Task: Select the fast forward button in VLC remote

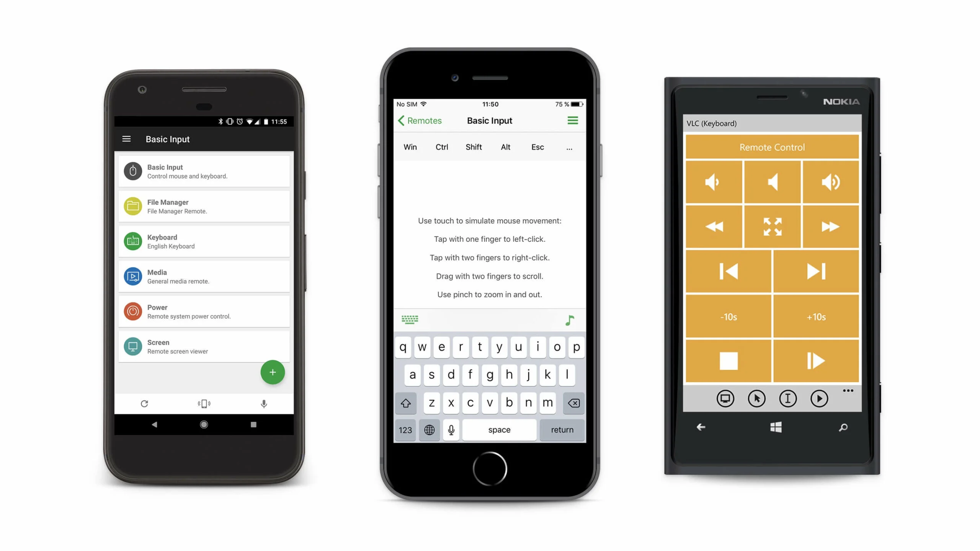Action: pyautogui.click(x=830, y=227)
